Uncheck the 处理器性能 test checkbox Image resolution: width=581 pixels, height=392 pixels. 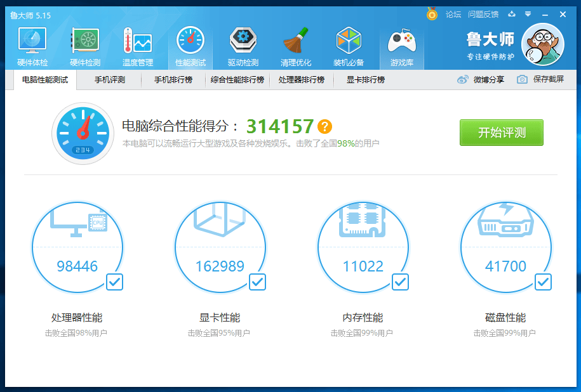114,282
